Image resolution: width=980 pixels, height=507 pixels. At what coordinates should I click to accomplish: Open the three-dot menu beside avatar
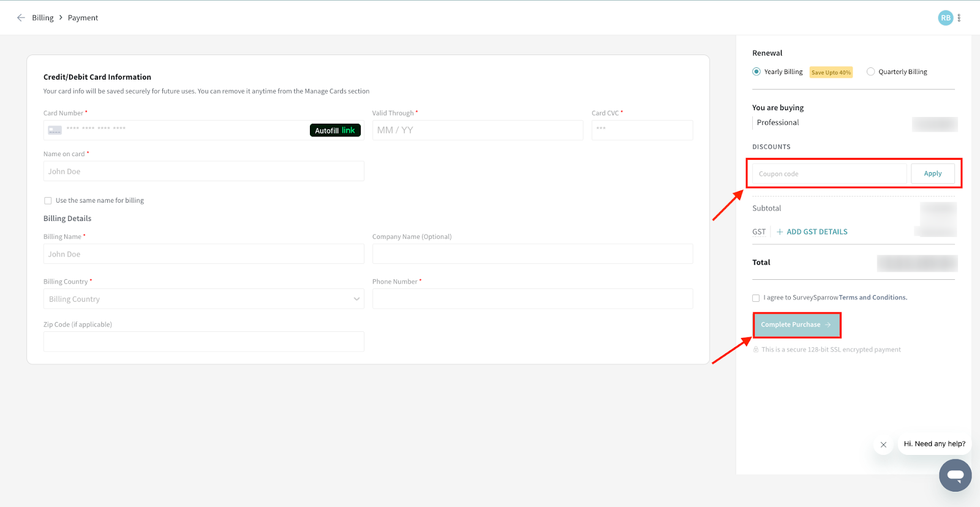pyautogui.click(x=959, y=18)
